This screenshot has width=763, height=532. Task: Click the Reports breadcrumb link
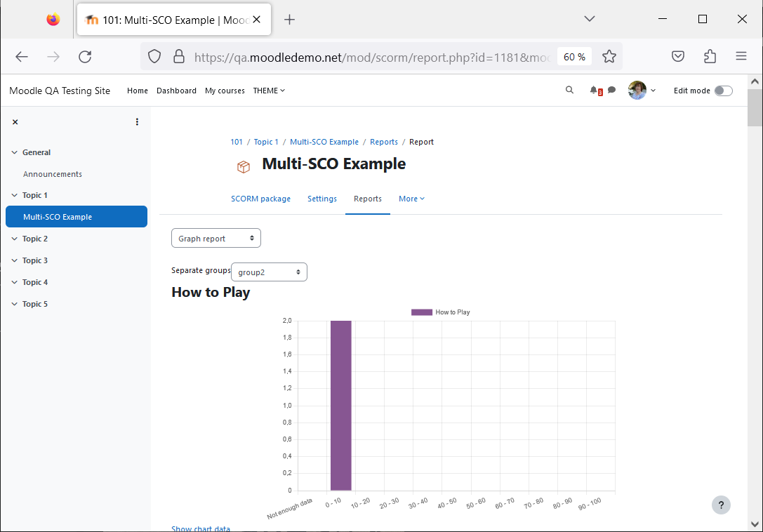383,142
